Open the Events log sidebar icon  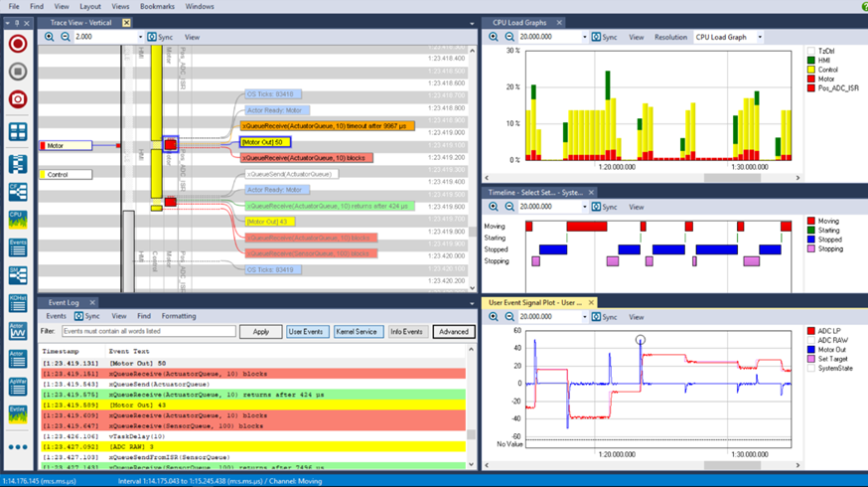18,246
